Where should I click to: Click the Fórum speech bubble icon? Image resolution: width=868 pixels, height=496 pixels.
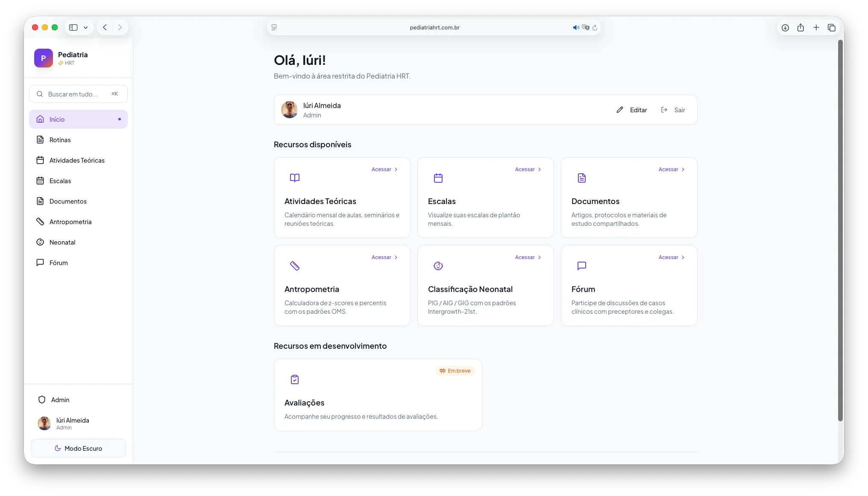point(581,266)
